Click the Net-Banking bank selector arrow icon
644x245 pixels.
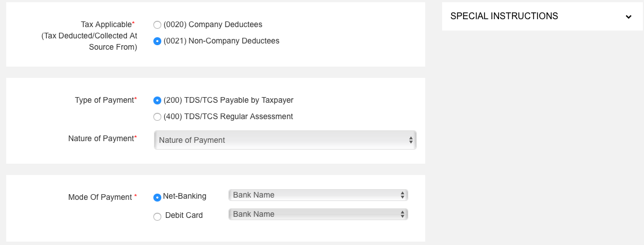click(x=402, y=195)
